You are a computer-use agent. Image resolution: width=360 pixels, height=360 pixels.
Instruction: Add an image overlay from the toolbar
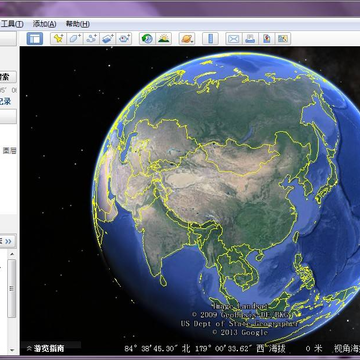click(x=107, y=39)
